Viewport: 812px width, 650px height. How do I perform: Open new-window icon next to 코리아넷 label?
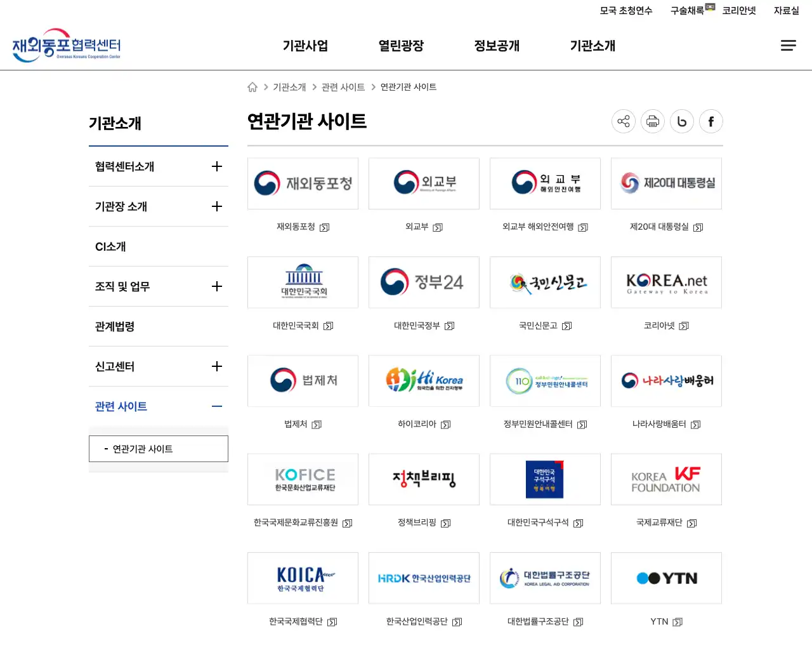[684, 326]
